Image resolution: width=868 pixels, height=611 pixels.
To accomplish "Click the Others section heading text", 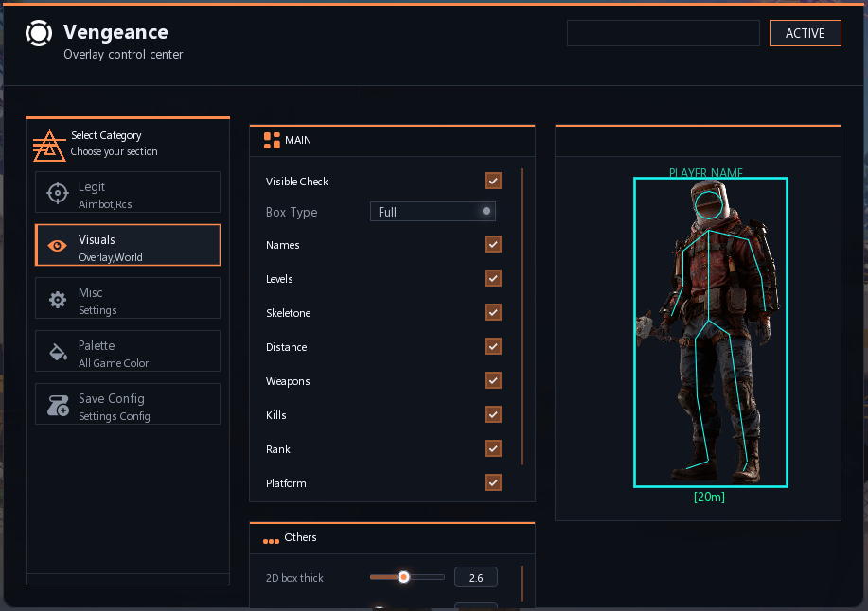I will coord(301,537).
